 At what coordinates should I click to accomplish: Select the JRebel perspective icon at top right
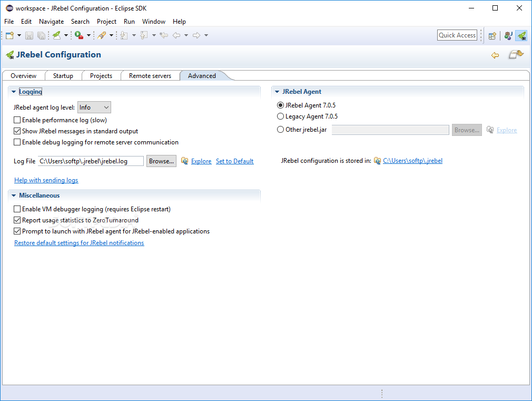click(x=521, y=36)
